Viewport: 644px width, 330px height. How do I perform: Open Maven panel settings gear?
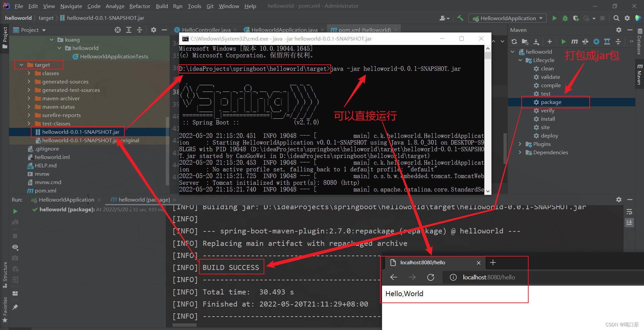(x=619, y=30)
